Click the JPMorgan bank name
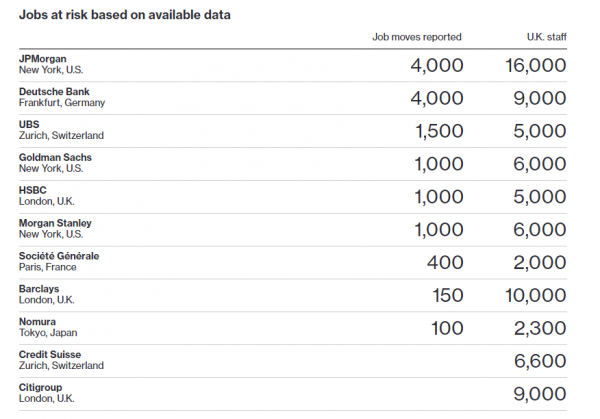Viewport: 600px width, 419px height. (x=42, y=59)
